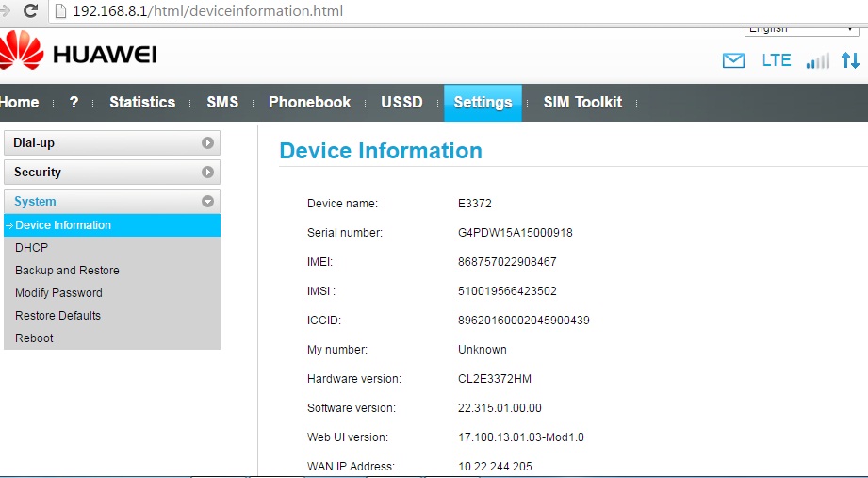The width and height of the screenshot is (868, 478).
Task: Click Web UI version 17.100.13.01.03-Mod1.0
Action: pyautogui.click(x=520, y=437)
